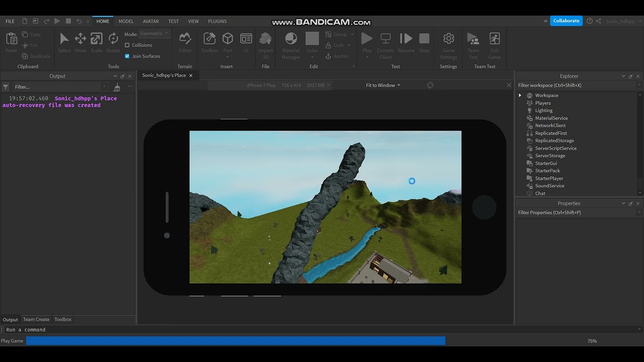Click the Color swatch in Edit group
Screen dimensions: 644x362
click(x=312, y=39)
